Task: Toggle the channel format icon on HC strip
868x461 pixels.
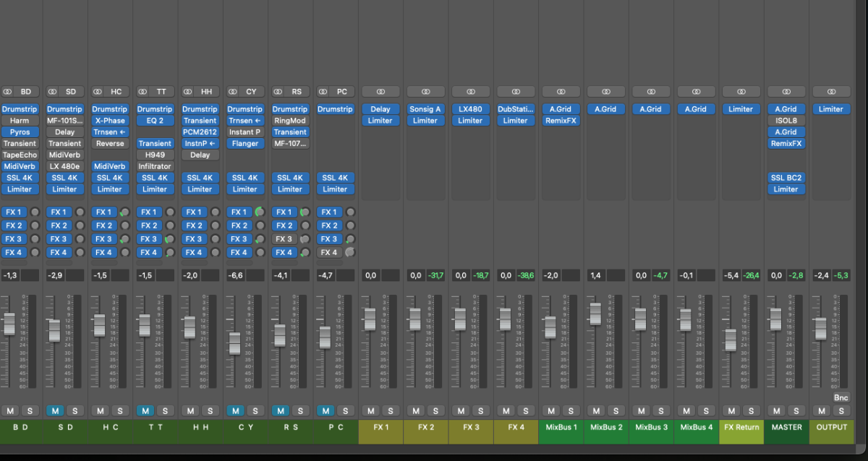Action: 98,92
